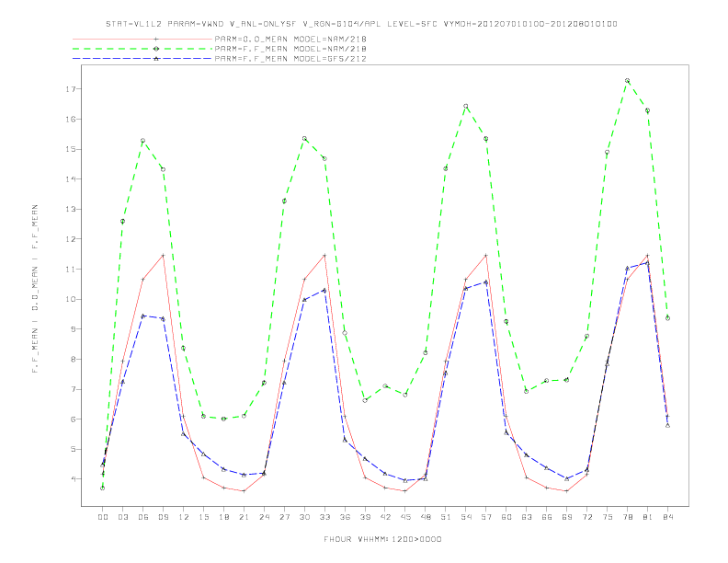Click x-axis forecast hour label 42

(385, 517)
